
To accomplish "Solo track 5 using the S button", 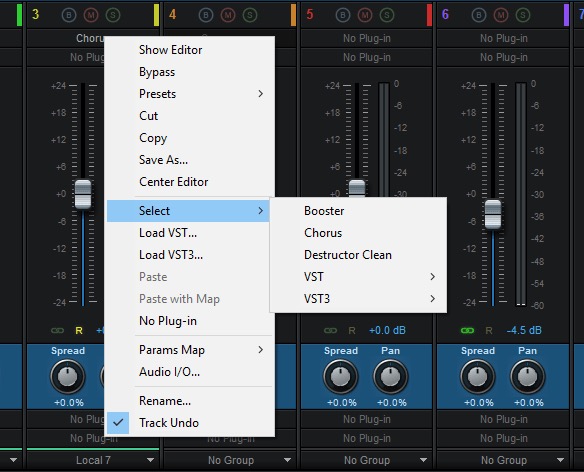I will (387, 15).
